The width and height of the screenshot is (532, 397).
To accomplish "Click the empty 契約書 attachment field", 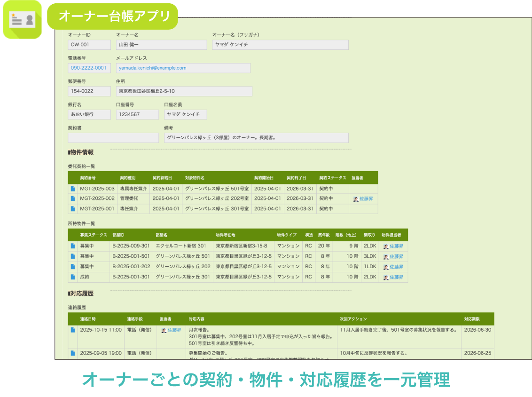I will coord(113,137).
